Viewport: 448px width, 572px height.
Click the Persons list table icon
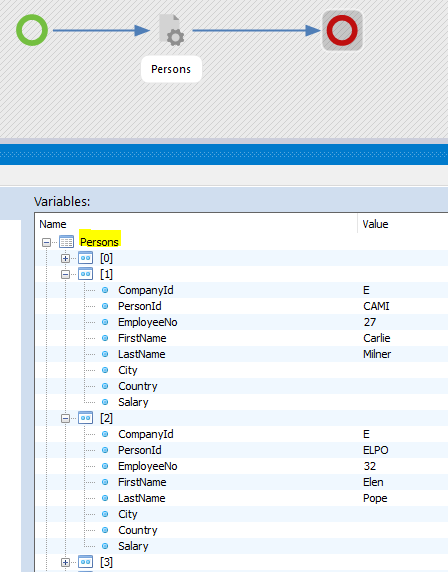pos(66,242)
